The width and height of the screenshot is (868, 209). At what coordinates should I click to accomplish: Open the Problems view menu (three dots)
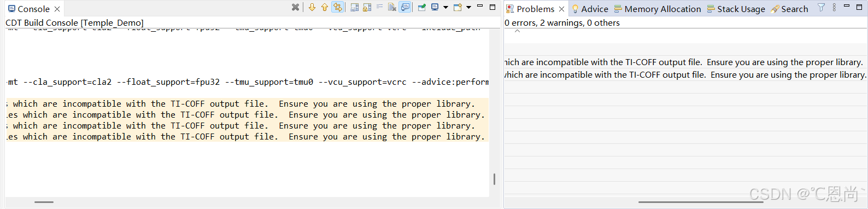(x=834, y=7)
